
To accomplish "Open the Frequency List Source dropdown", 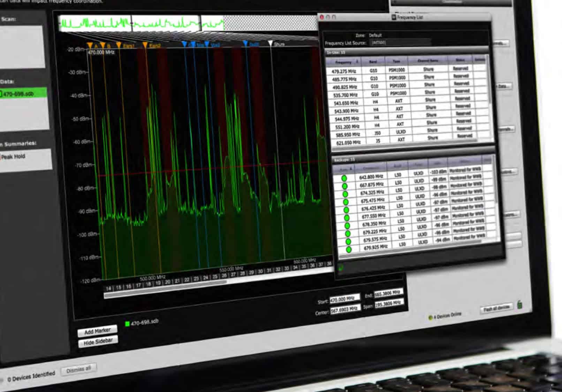I will coord(400,43).
